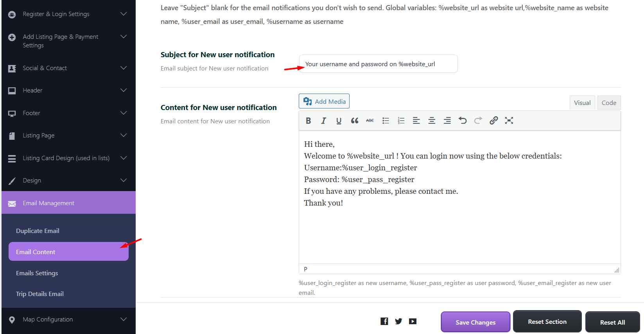Enter fullscreen editor mode
The width and height of the screenshot is (644, 334).
[x=509, y=121]
